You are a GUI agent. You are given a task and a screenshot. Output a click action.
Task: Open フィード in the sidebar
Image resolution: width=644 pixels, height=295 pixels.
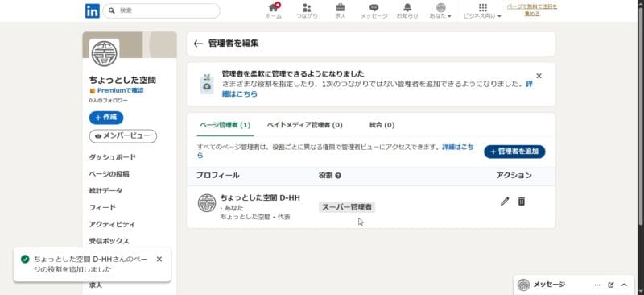102,208
